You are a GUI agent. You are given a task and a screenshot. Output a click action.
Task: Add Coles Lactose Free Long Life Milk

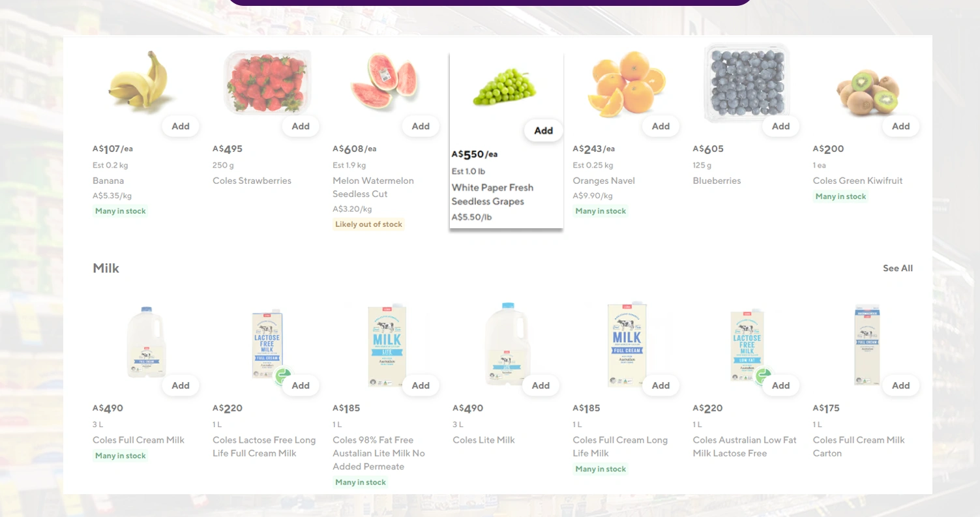click(x=300, y=385)
